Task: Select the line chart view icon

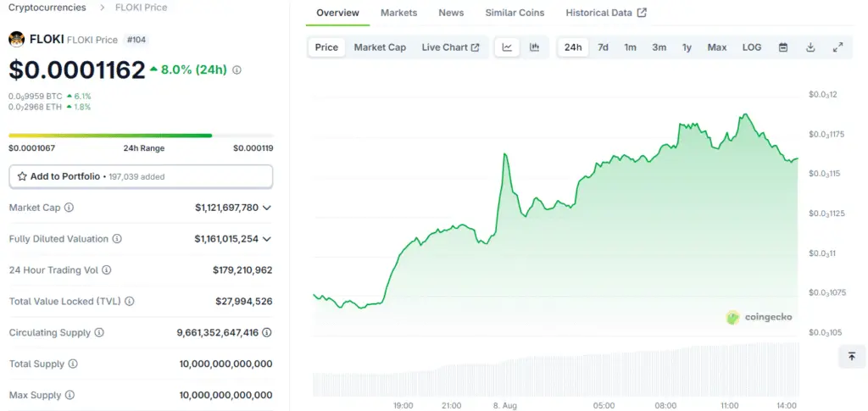Action: coord(507,47)
